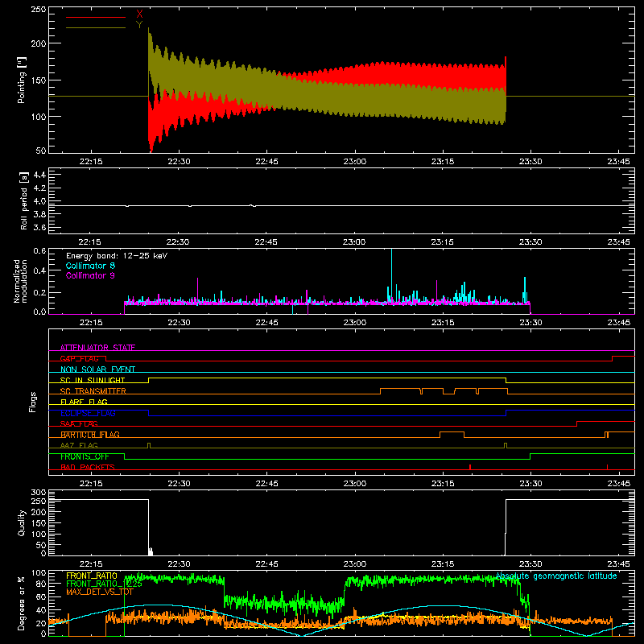Click the 23:00 tick under the pointing plot
The width and height of the screenshot is (644, 644).
coord(354,162)
